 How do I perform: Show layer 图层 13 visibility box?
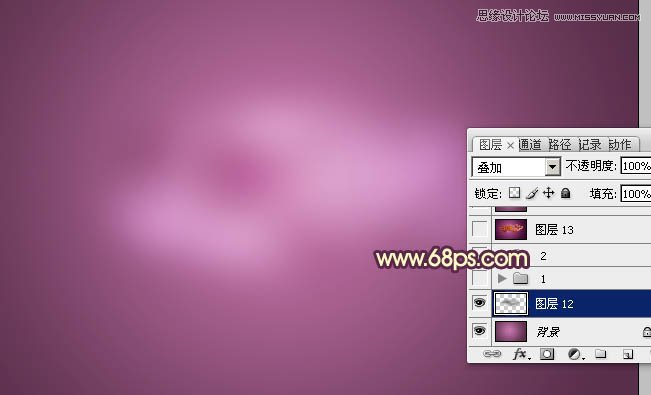[480, 229]
